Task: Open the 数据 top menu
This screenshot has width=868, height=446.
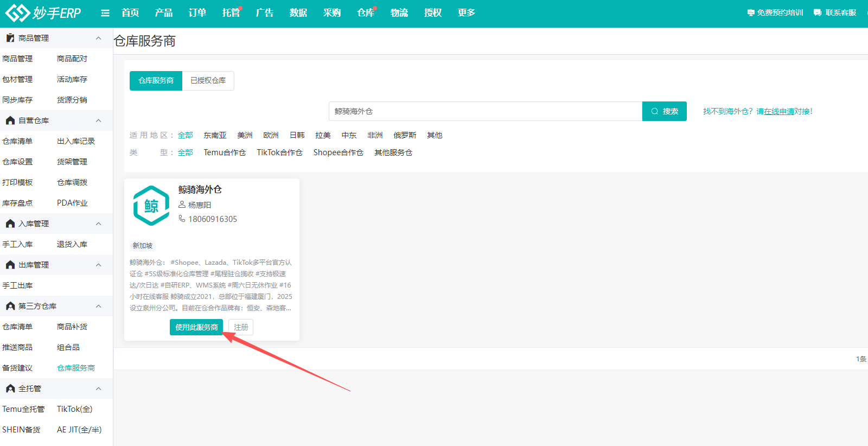Action: pos(298,13)
